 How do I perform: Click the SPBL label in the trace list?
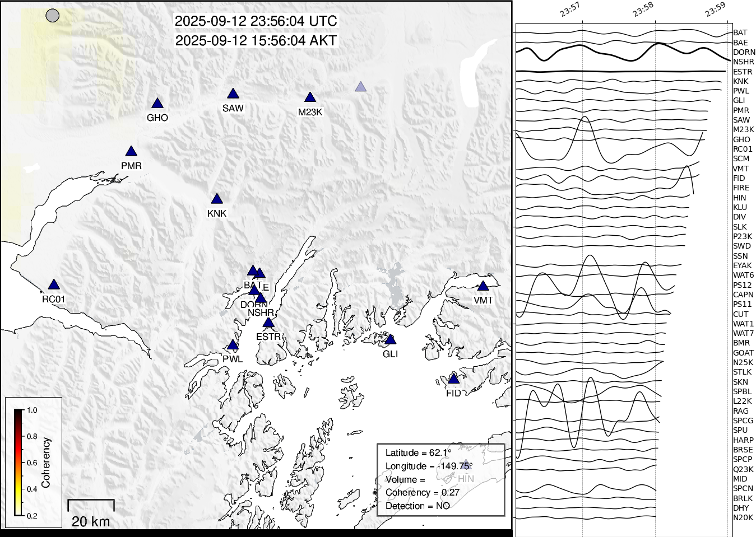[x=742, y=392]
